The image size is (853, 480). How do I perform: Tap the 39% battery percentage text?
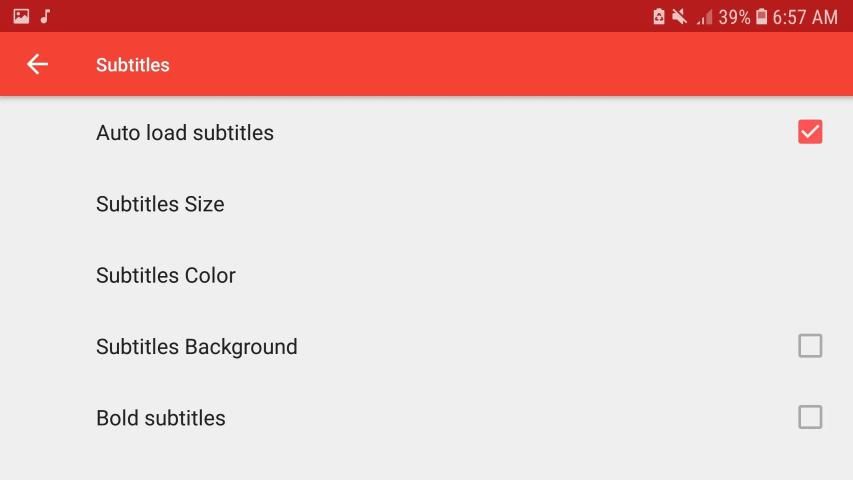(x=734, y=17)
